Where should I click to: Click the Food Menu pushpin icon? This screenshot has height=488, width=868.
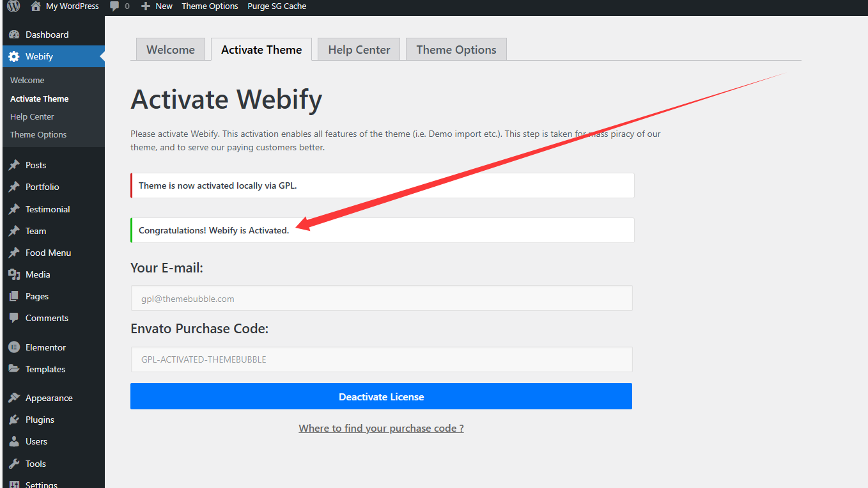click(14, 253)
